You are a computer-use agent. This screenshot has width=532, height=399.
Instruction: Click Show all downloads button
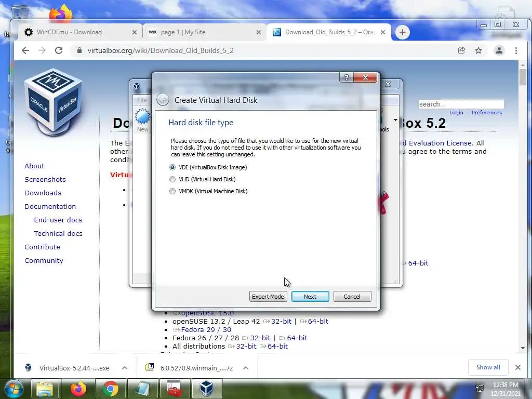[x=488, y=367]
